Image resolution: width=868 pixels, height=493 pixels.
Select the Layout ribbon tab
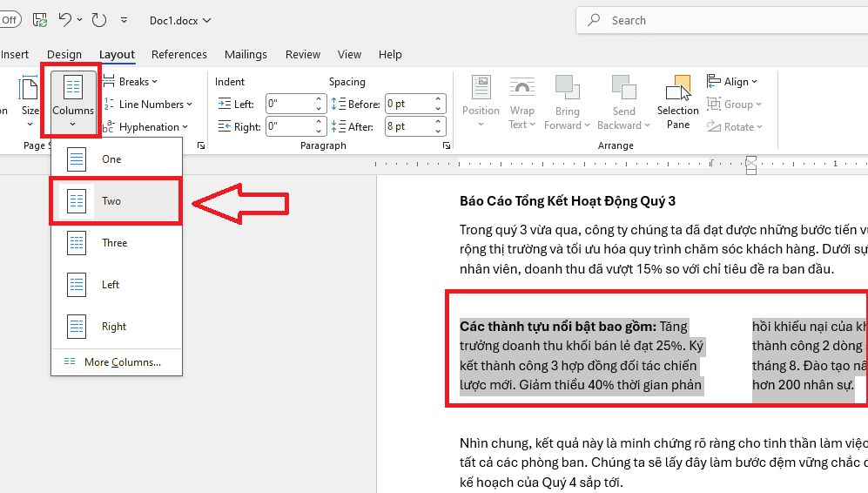117,54
